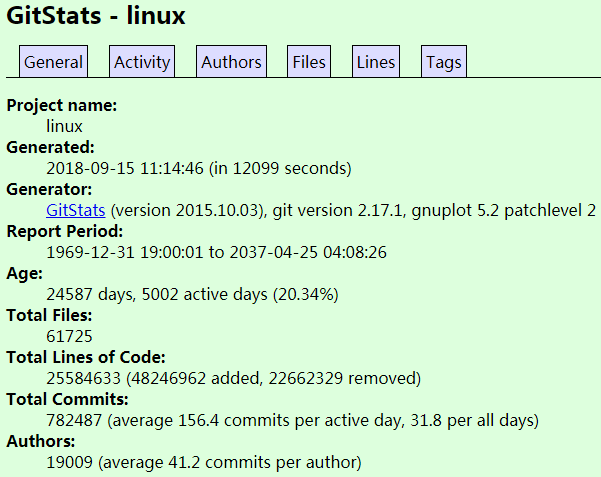601x477 pixels.
Task: Click the total files value '61725'
Action: pyautogui.click(x=69, y=336)
